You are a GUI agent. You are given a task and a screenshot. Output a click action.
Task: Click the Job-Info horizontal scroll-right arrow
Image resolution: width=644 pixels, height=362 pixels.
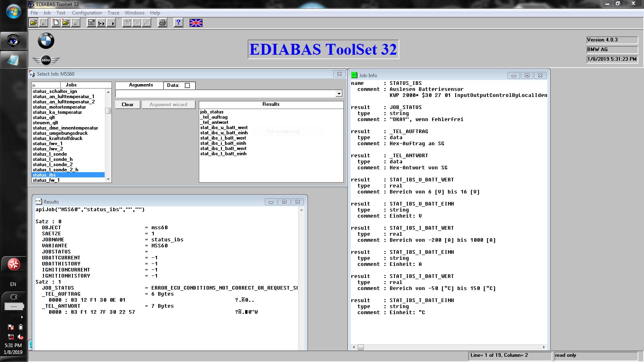pyautogui.click(x=544, y=347)
